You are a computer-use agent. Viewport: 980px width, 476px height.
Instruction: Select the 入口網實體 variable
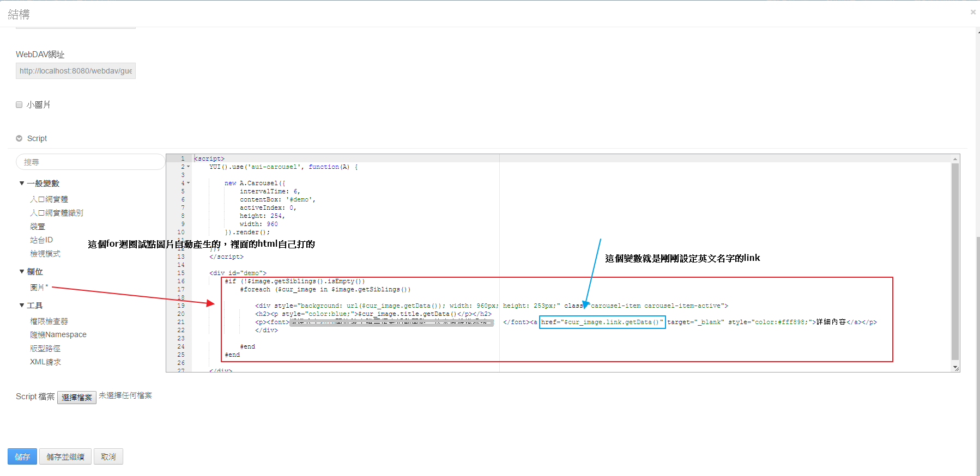49,199
